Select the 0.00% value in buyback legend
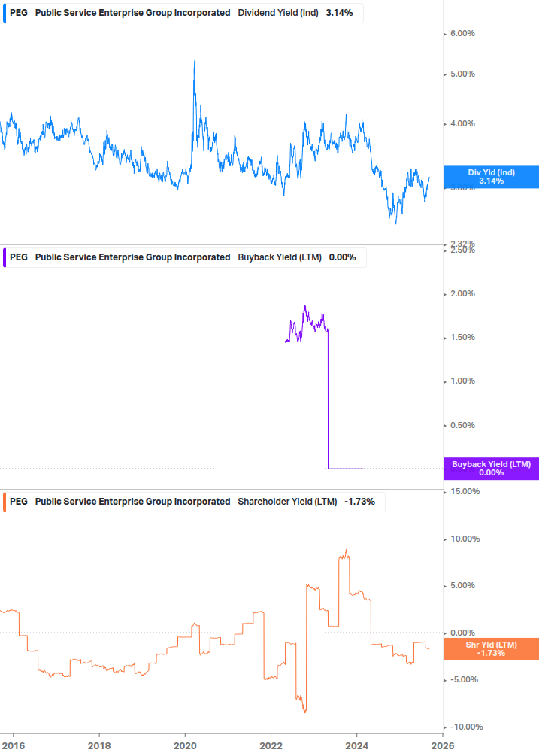Image resolution: width=539 pixels, height=756 pixels. click(343, 257)
